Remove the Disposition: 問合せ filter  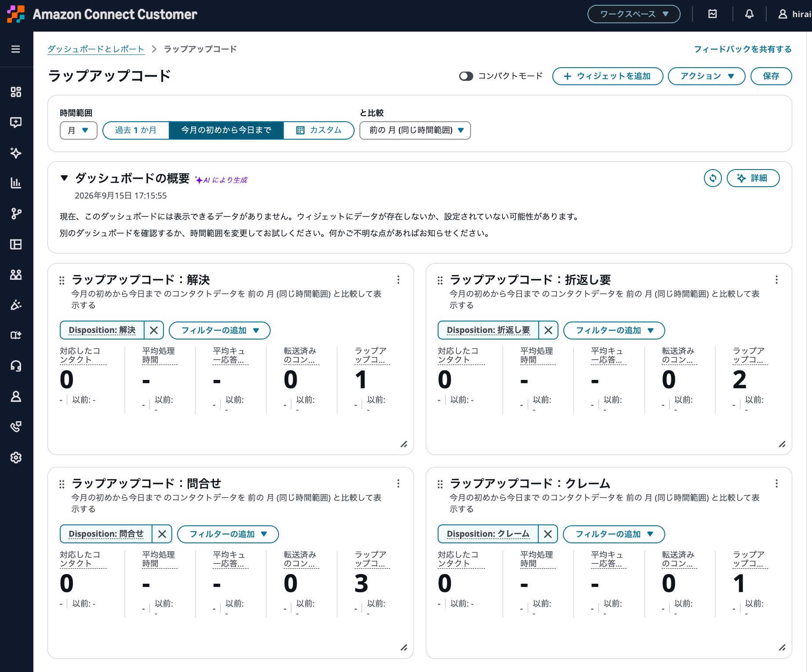point(162,534)
